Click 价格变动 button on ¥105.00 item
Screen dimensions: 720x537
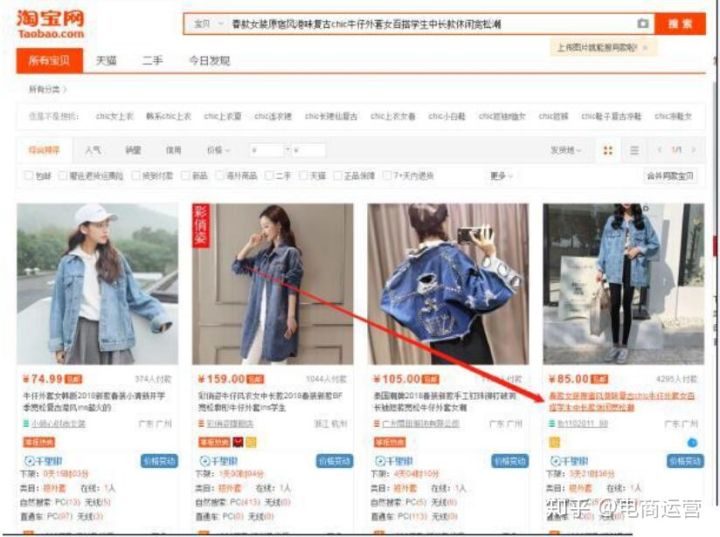[510, 461]
